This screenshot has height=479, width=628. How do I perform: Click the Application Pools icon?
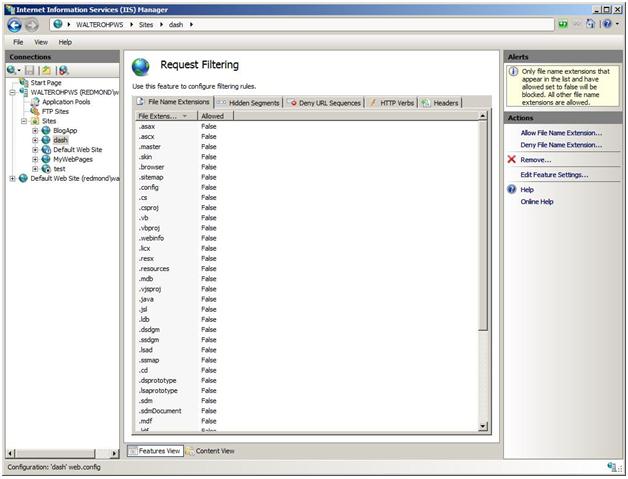[35, 102]
